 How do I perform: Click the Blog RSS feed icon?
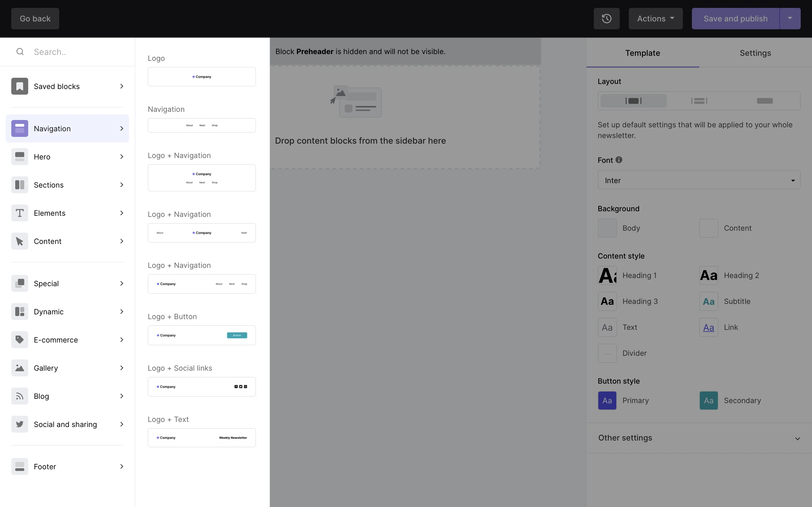[19, 396]
